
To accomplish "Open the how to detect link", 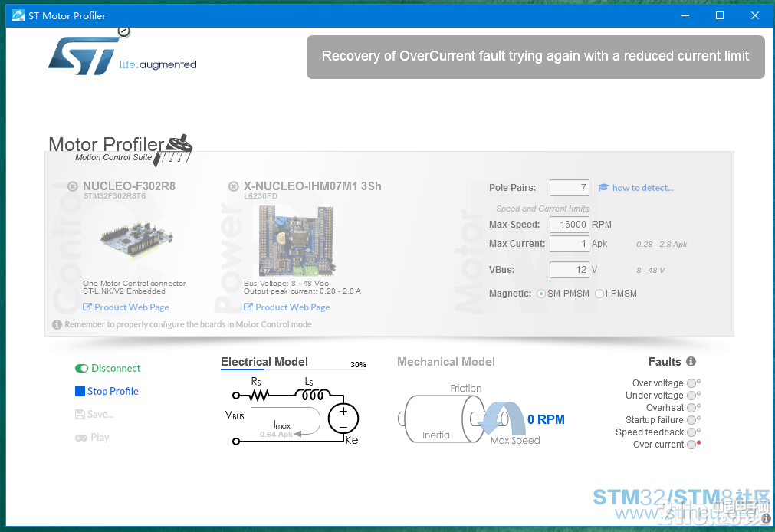I will point(642,187).
